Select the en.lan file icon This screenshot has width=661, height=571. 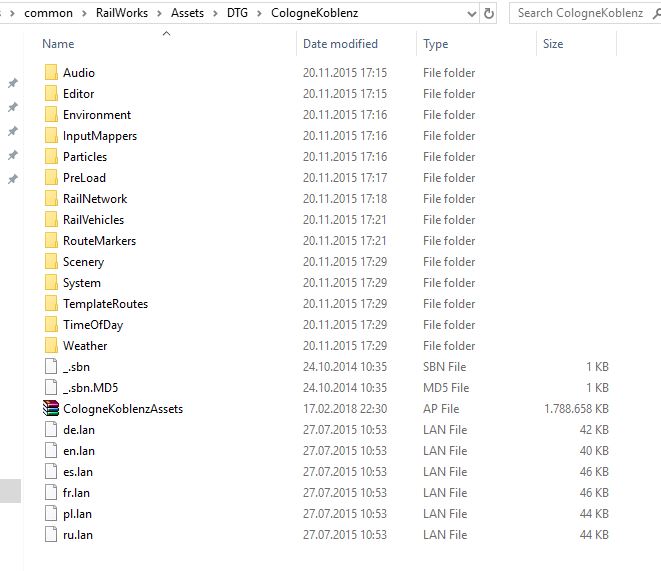[51, 450]
